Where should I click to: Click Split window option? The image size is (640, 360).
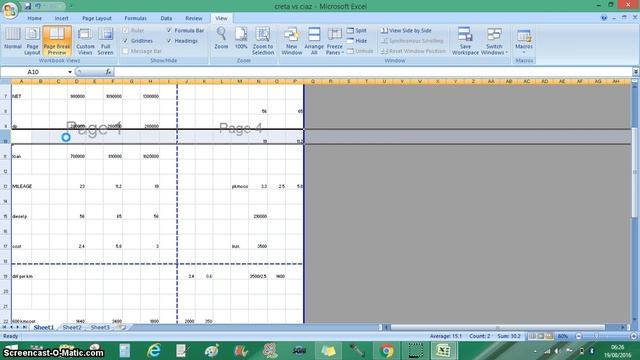(357, 31)
